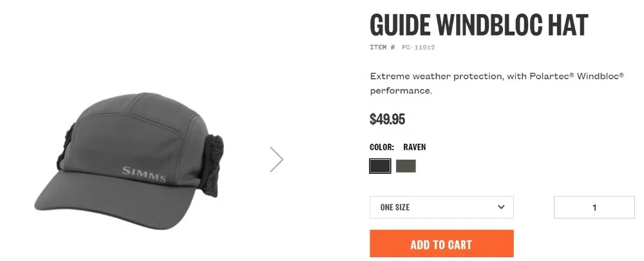Choose the olive green color swatch

coord(406,166)
